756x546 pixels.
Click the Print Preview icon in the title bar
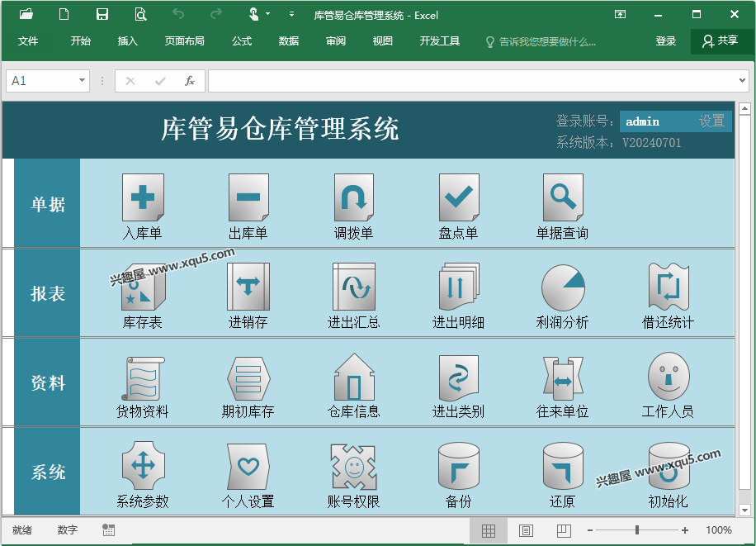pos(140,14)
